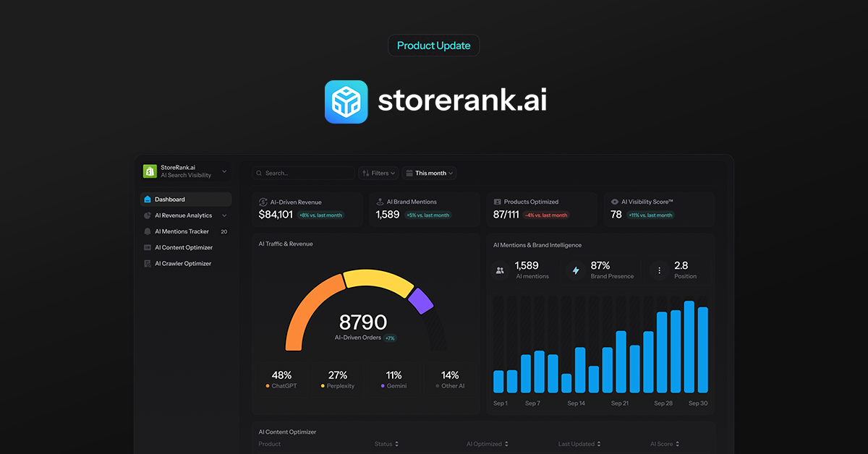Click the storerank.ai blue cube logo
This screenshot has height=454, width=868.
tap(346, 102)
